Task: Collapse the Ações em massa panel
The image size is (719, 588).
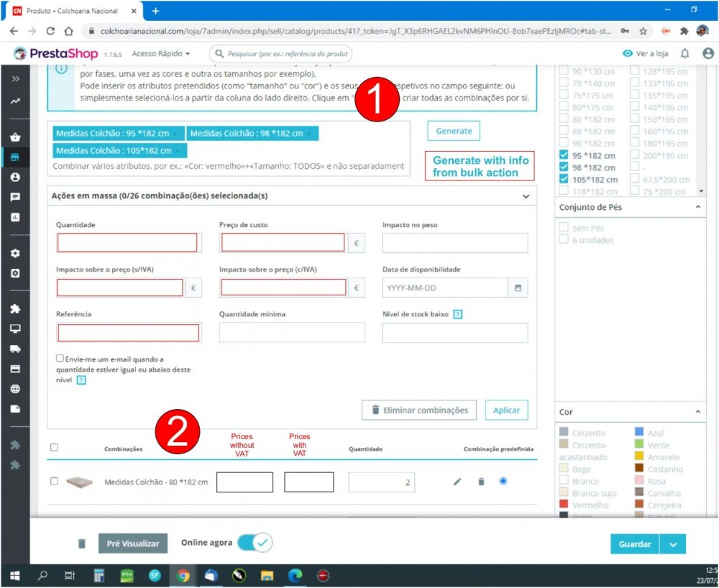Action: tap(524, 196)
